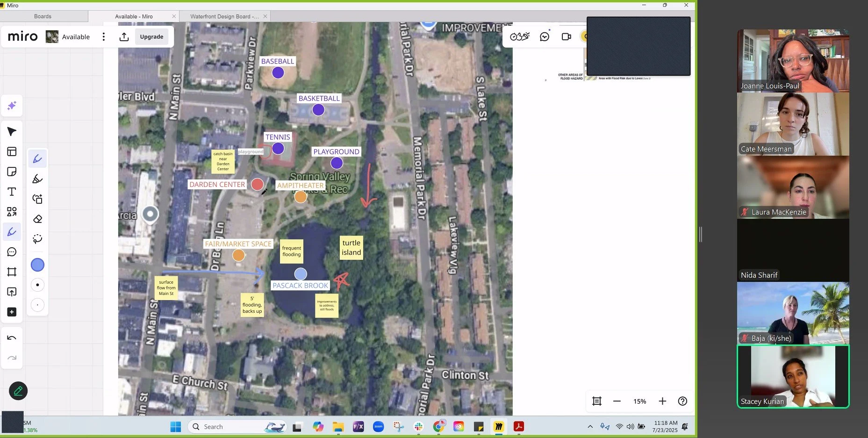Select Nida Sharif's video tile
The width and height of the screenshot is (868, 438).
pos(793,250)
